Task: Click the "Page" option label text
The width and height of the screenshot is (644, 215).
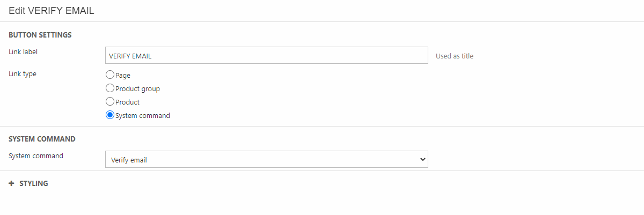Action: click(x=123, y=76)
